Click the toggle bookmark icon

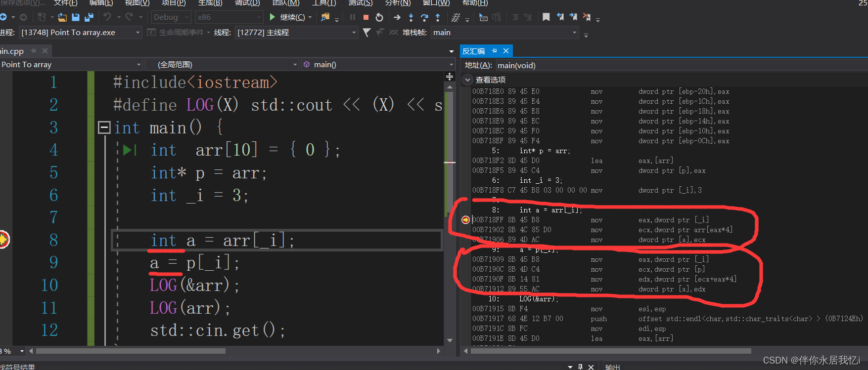coord(546,17)
